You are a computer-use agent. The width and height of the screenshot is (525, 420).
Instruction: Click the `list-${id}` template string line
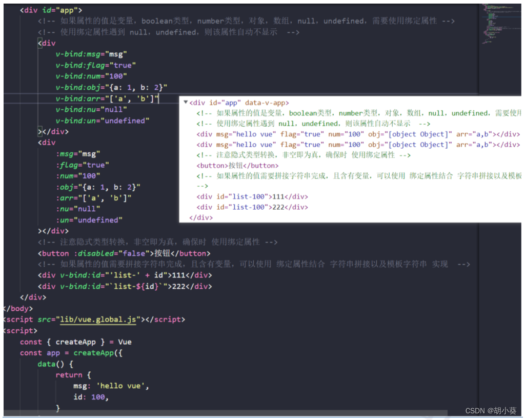(x=125, y=286)
